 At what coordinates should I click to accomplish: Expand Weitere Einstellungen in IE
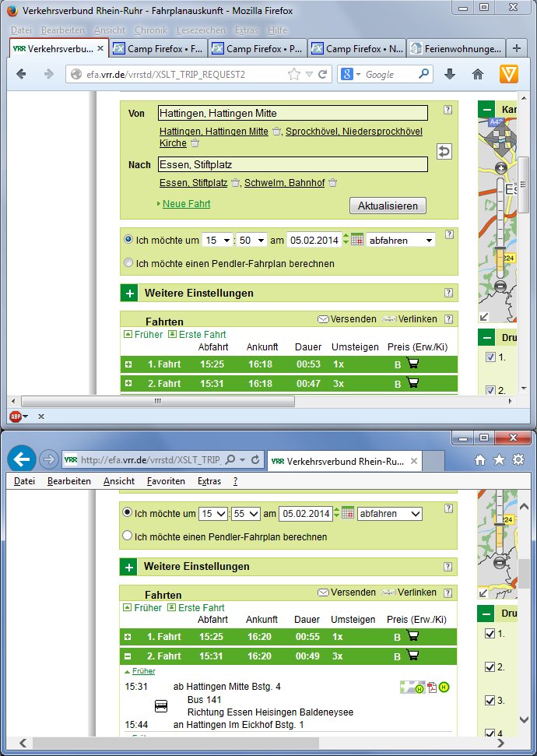pos(128,567)
